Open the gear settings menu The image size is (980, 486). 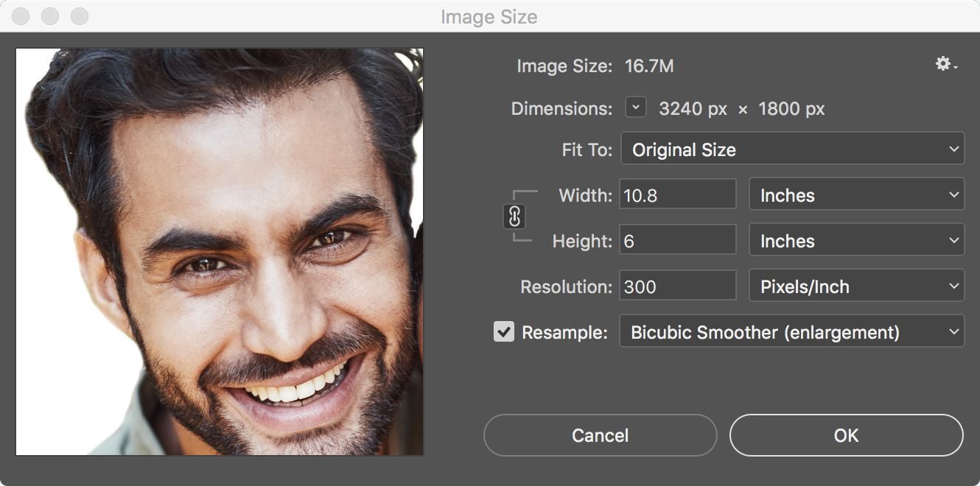tap(946, 65)
